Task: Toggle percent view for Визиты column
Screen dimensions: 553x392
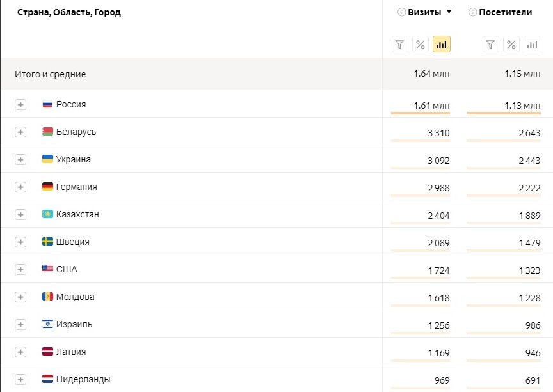Action: pos(421,44)
